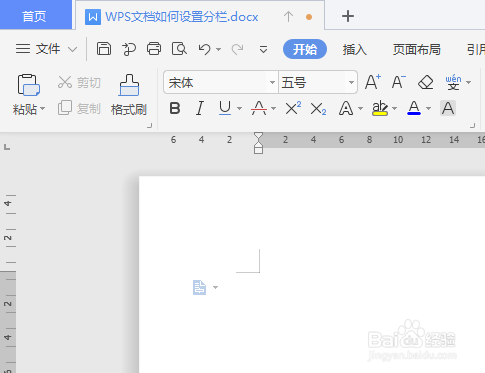Toggle bold formatting
This screenshot has height=373, width=485.
(x=175, y=108)
